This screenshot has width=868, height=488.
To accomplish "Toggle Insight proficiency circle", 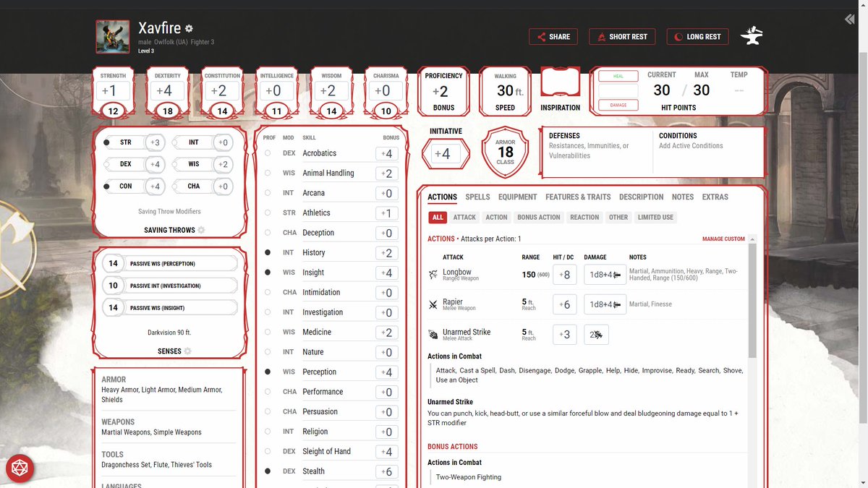I will 268,273.
